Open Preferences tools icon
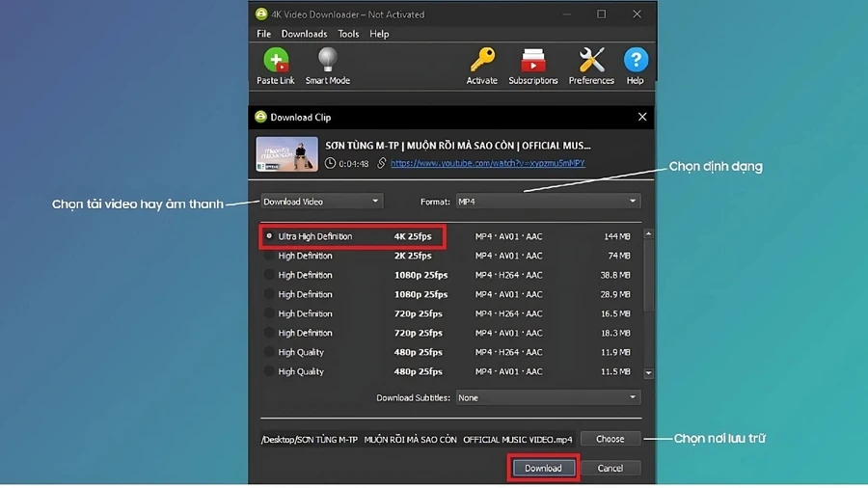 click(x=591, y=60)
